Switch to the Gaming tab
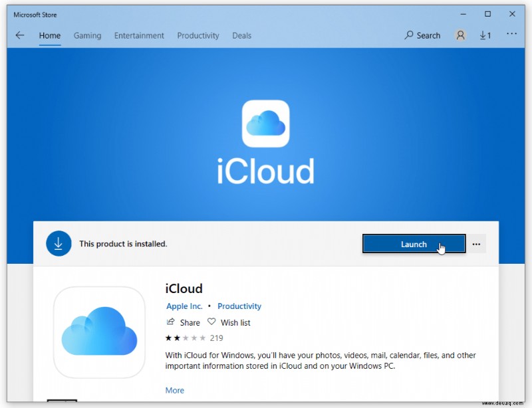This screenshot has height=408, width=532. point(87,36)
